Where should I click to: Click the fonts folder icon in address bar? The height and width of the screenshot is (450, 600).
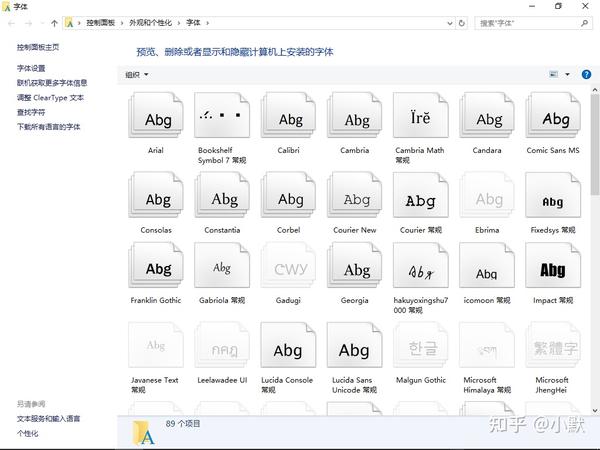[69, 23]
